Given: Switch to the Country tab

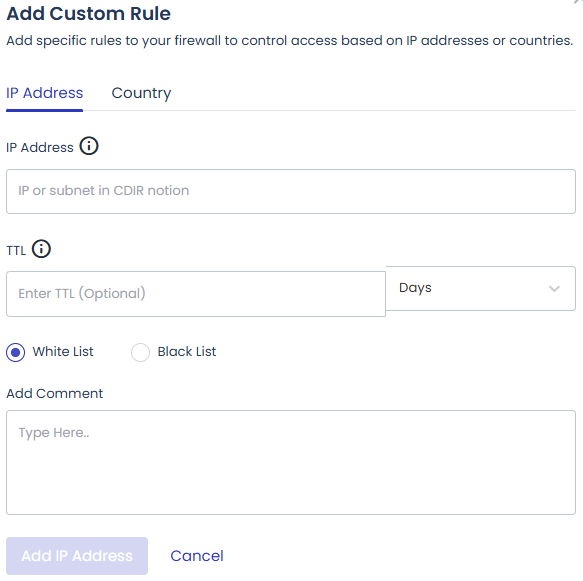Looking at the screenshot, I should (141, 93).
